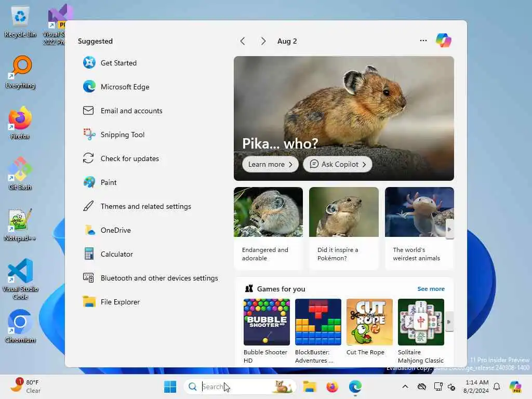Open BlockBuster: Adventures game tile
Image resolution: width=532 pixels, height=399 pixels.
pyautogui.click(x=318, y=331)
